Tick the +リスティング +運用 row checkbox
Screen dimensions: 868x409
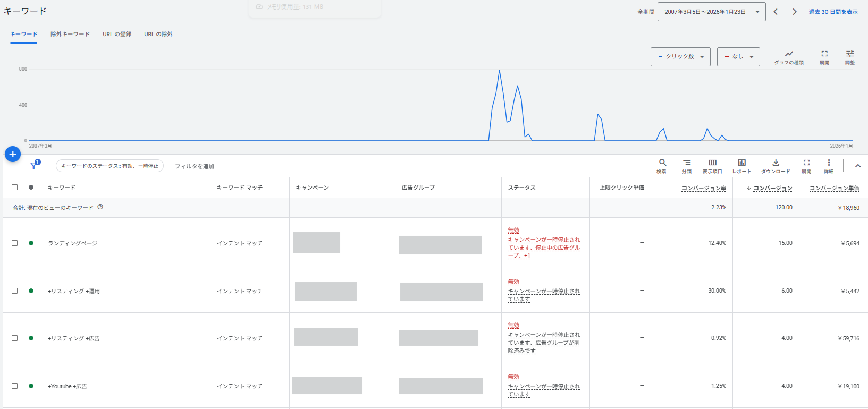click(x=15, y=291)
